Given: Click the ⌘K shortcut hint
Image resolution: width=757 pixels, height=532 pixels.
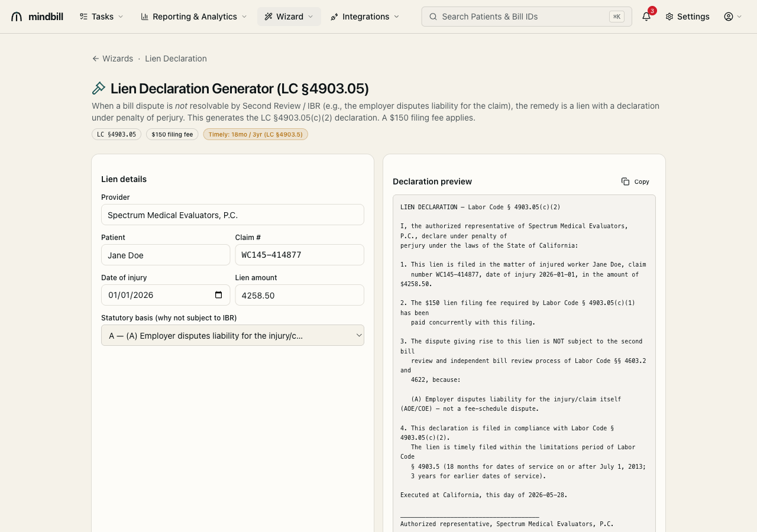Looking at the screenshot, I should pos(617,17).
